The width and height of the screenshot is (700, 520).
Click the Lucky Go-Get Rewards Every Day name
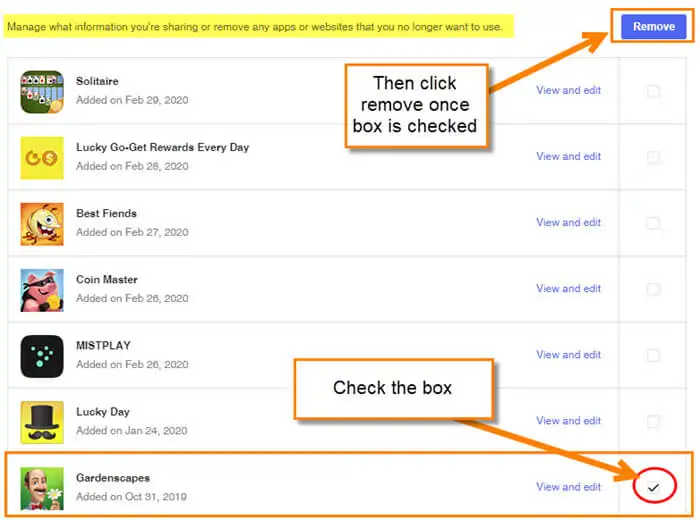pyautogui.click(x=162, y=147)
